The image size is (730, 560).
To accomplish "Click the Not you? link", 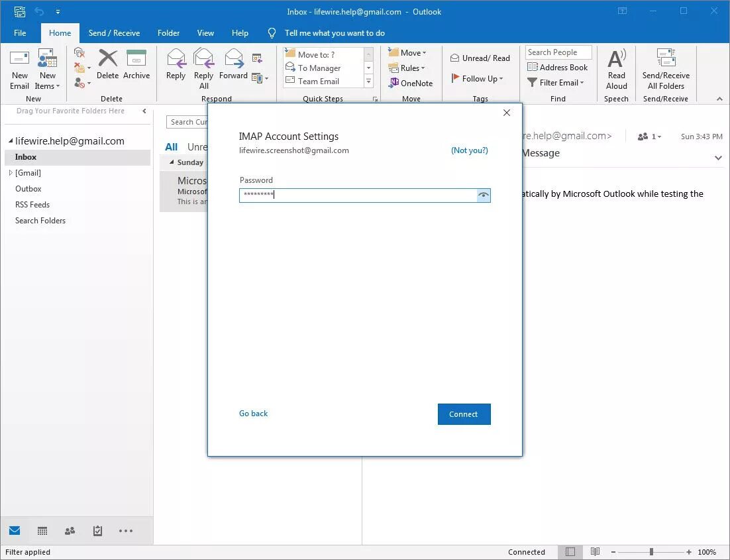I will 469,150.
